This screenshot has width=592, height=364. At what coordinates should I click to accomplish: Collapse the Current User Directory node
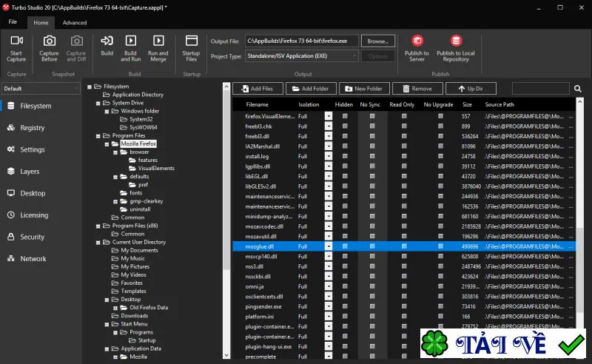[98, 243]
